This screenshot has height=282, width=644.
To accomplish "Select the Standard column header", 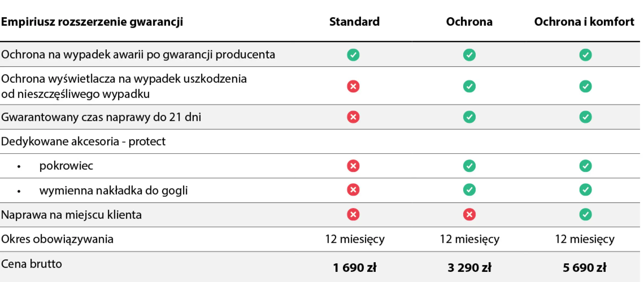I will tap(354, 22).
